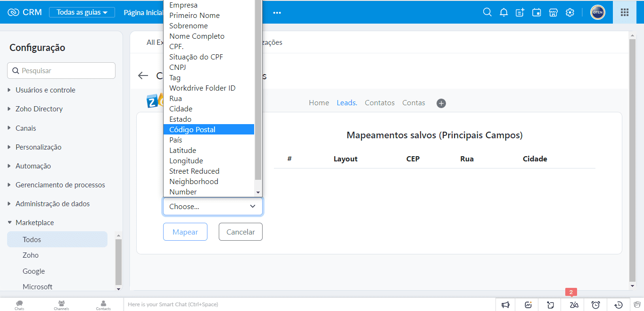Collapse the Marketplace section

pos(34,223)
